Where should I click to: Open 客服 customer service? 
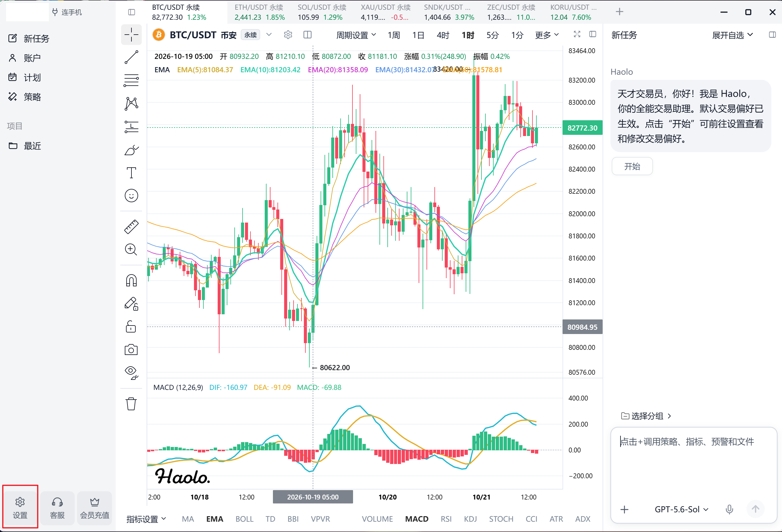click(57, 508)
